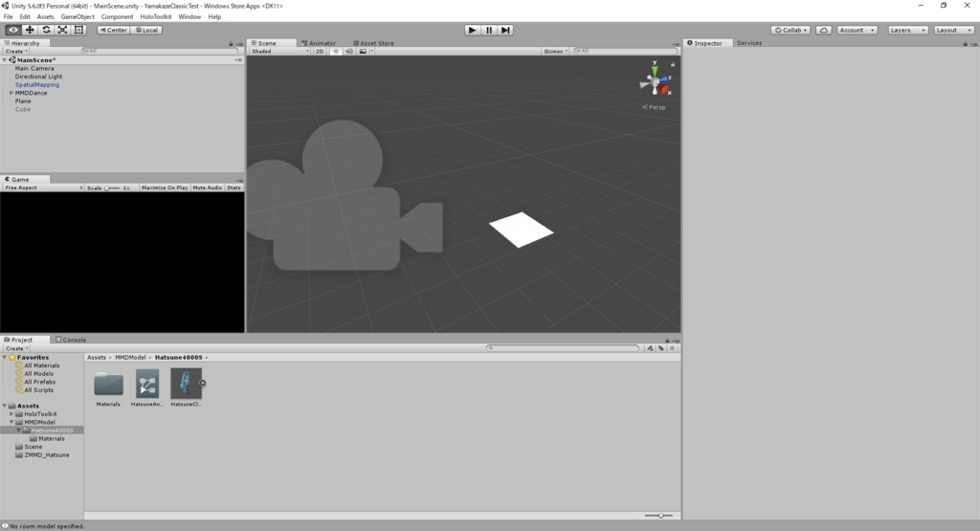Image resolution: width=980 pixels, height=531 pixels.
Task: Click the Project search field
Action: 563,348
